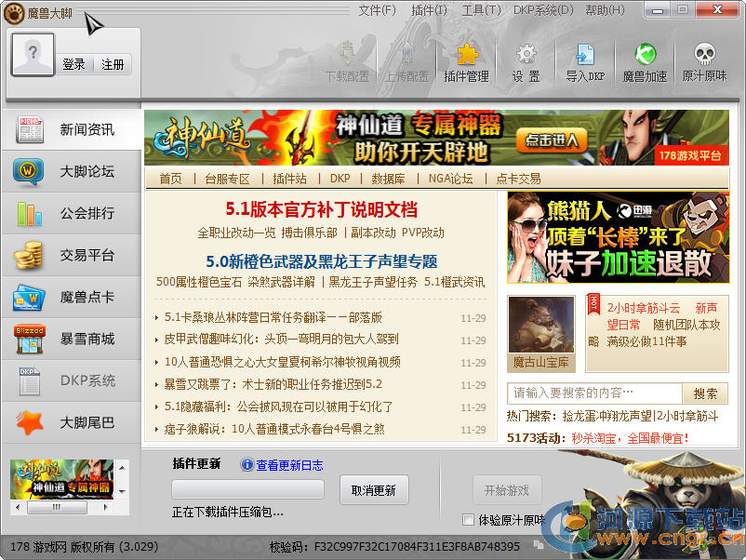Image resolution: width=746 pixels, height=560 pixels.
Task: Open DKP系统 document icon
Action: pyautogui.click(x=30, y=380)
